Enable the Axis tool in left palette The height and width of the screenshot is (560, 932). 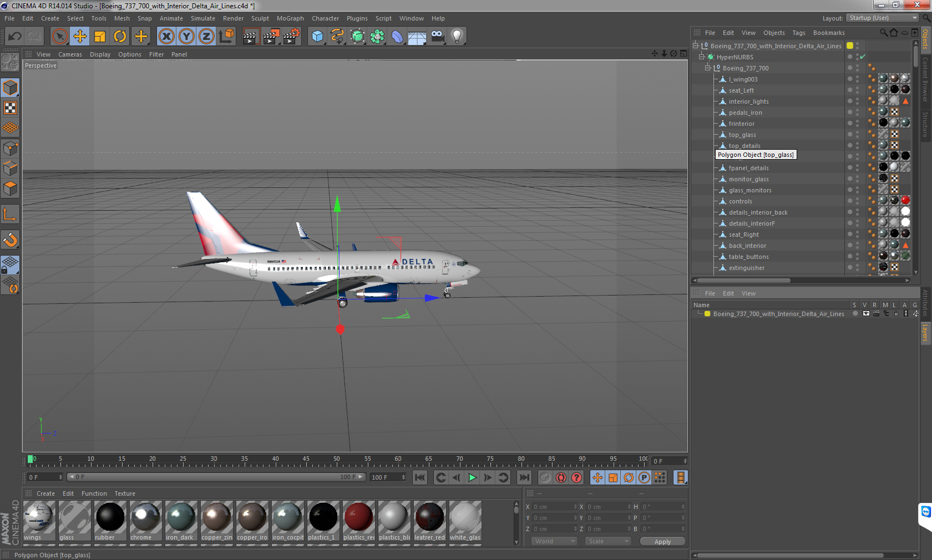[10, 214]
